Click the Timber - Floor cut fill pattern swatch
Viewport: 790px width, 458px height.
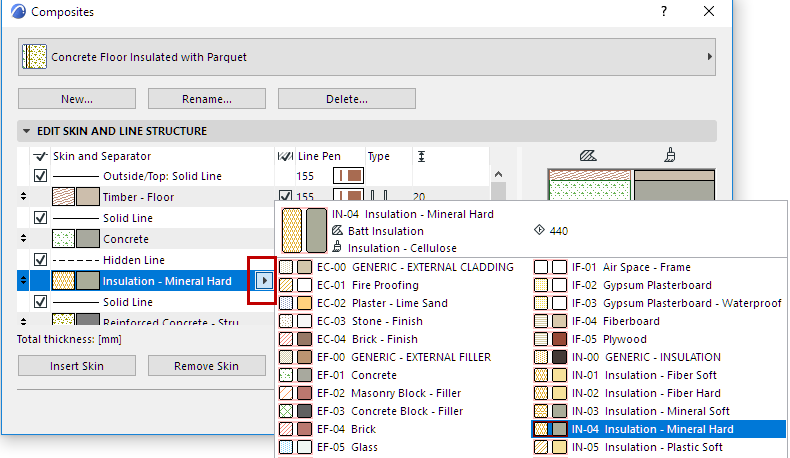(63, 197)
